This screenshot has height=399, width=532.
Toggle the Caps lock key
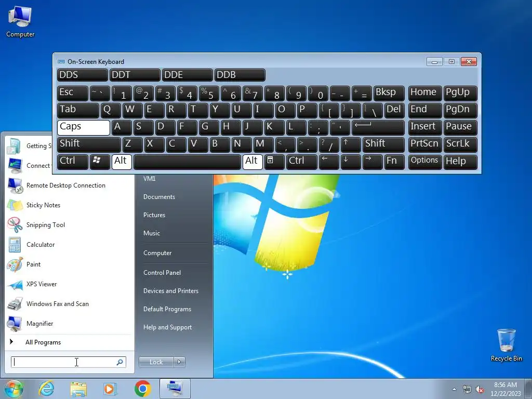(x=84, y=128)
